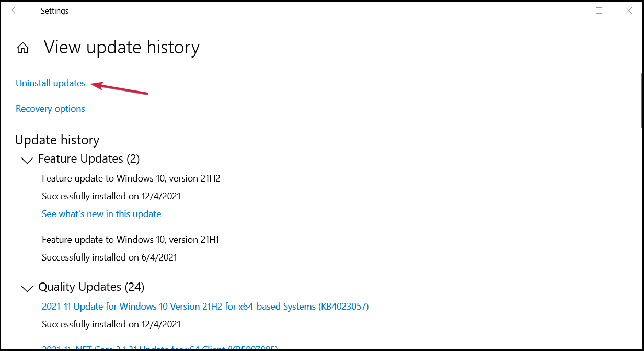Collapse the Feature Updates (2) section

click(x=27, y=160)
